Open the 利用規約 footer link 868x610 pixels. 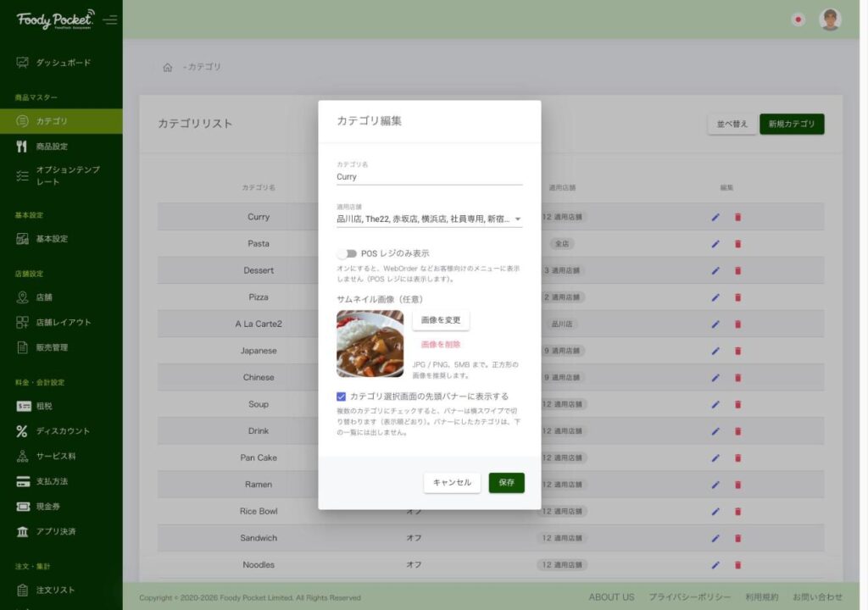(x=762, y=597)
